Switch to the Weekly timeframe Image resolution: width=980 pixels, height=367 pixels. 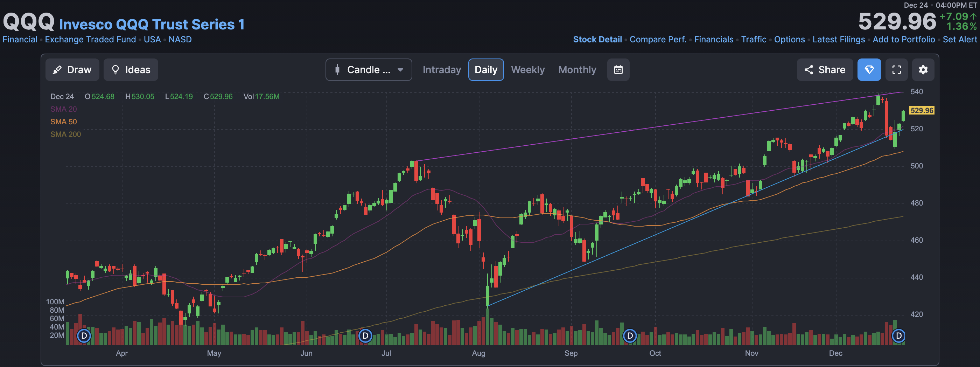(x=528, y=70)
